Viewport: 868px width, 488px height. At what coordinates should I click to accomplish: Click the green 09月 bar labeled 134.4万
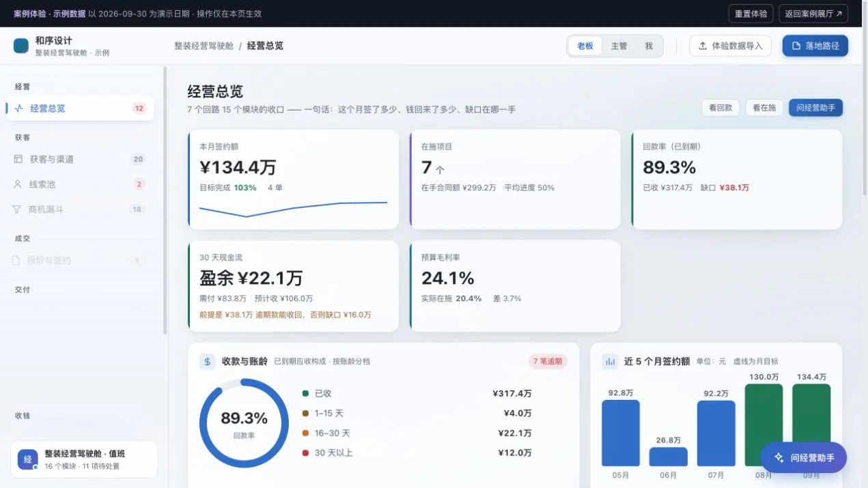[811, 425]
